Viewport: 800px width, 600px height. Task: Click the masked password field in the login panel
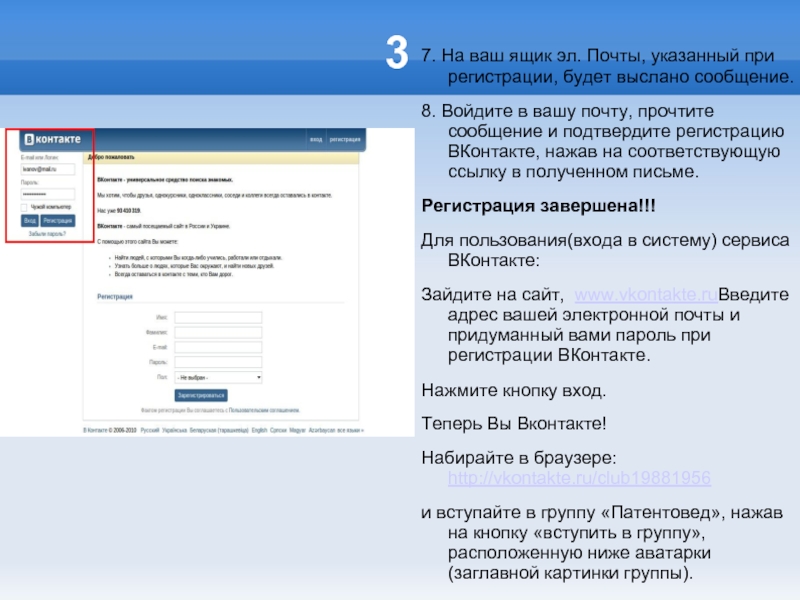pyautogui.click(x=48, y=194)
